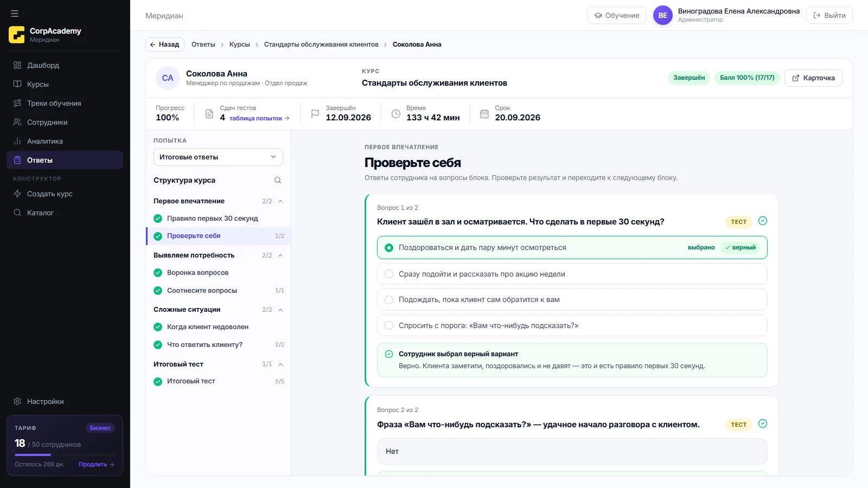Image resolution: width=868 pixels, height=488 pixels.
Task: Collapse Итоговый тест section
Action: coord(280,364)
